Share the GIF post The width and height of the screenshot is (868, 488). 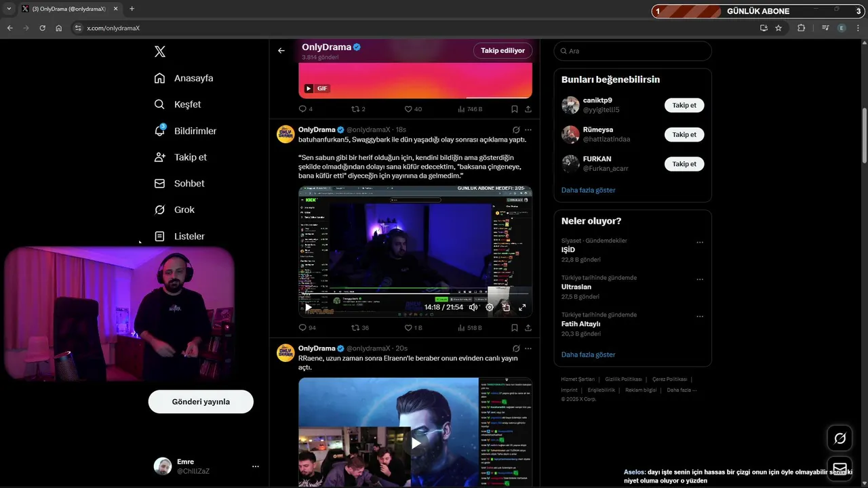(528, 109)
